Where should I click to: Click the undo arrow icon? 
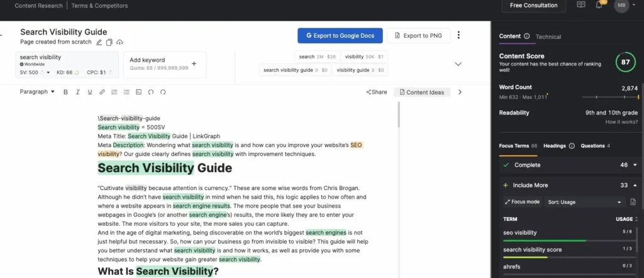[x=151, y=92]
